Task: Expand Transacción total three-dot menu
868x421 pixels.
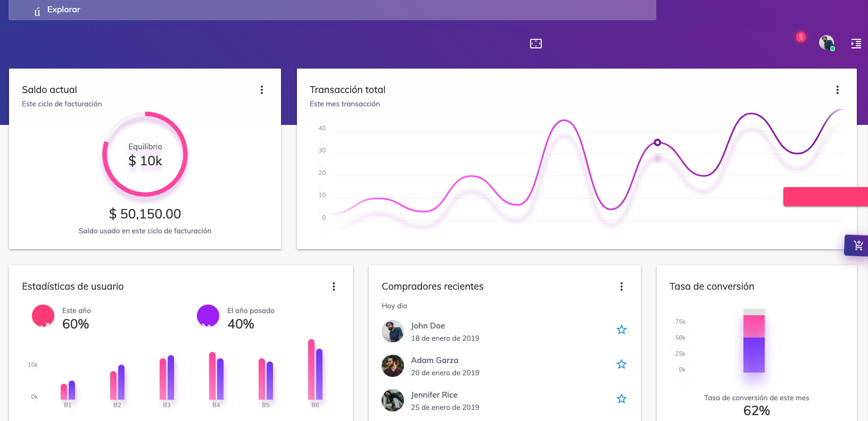Action: coord(837,90)
